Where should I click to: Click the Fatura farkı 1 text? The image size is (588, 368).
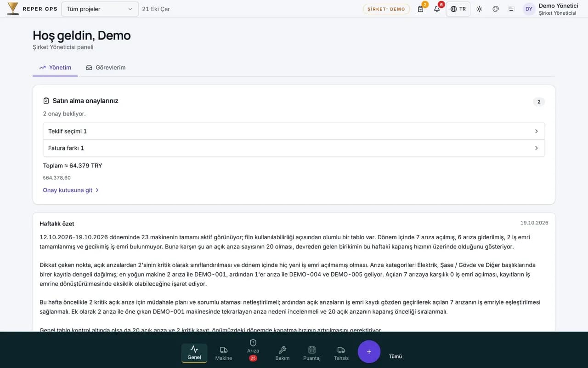coord(66,148)
